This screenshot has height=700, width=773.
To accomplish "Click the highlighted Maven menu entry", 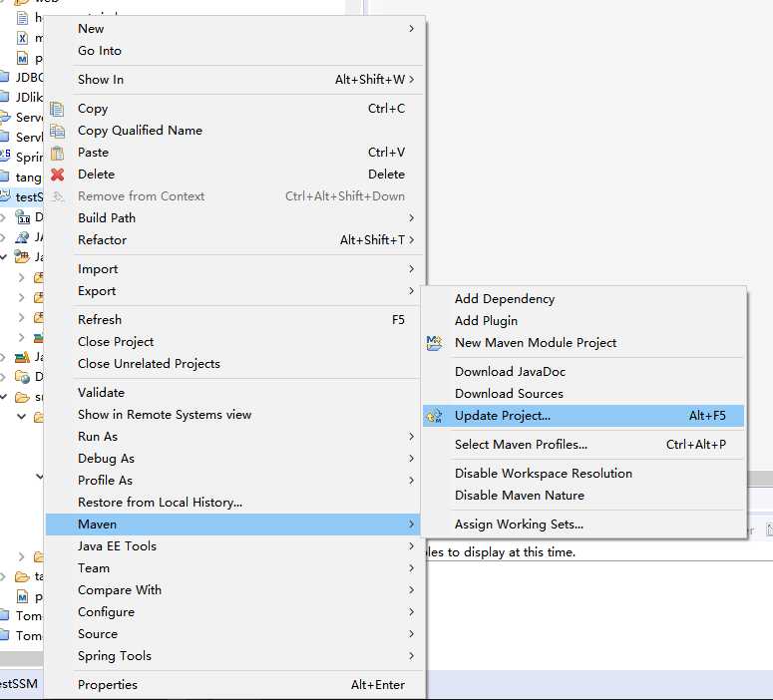I will point(232,525).
